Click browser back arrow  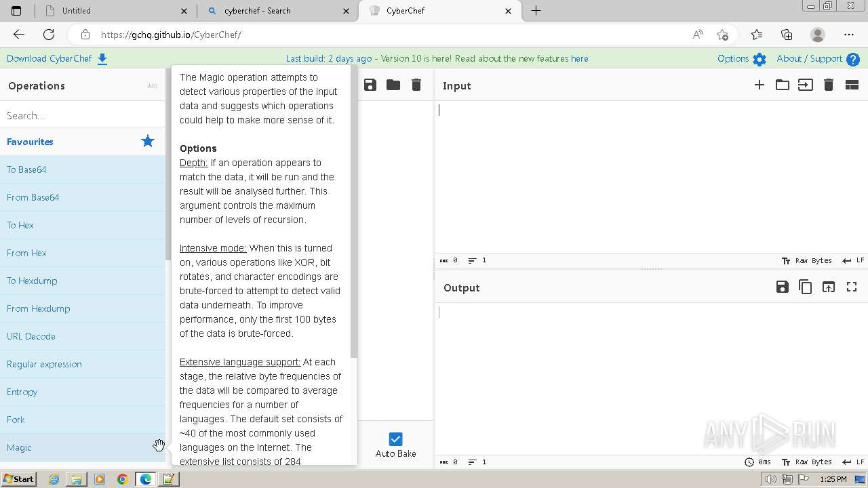(19, 35)
